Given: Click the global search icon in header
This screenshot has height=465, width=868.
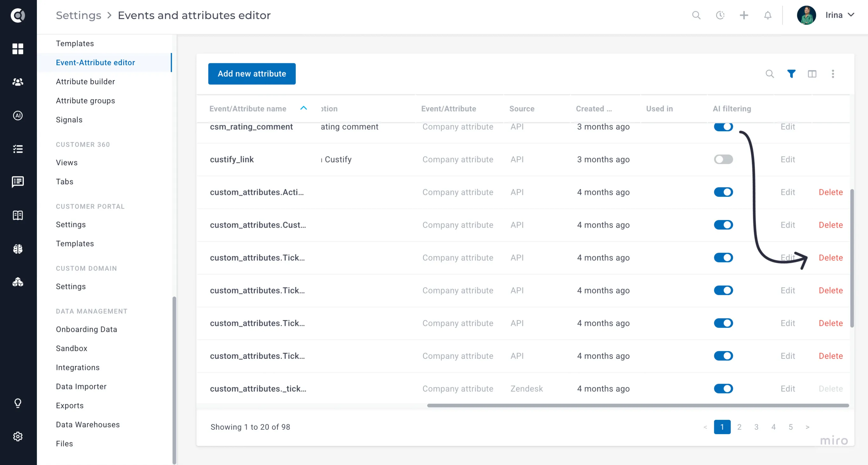Looking at the screenshot, I should pyautogui.click(x=696, y=15).
